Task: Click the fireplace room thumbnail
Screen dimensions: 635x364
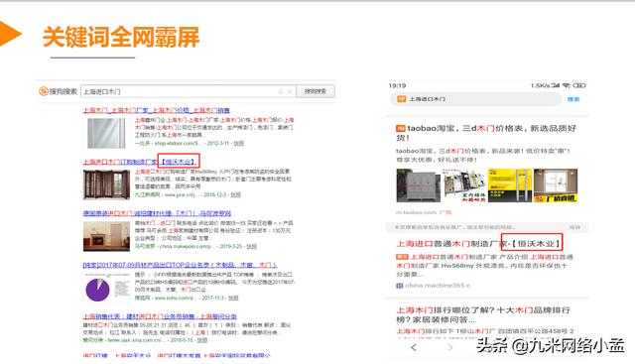Action: (x=106, y=236)
